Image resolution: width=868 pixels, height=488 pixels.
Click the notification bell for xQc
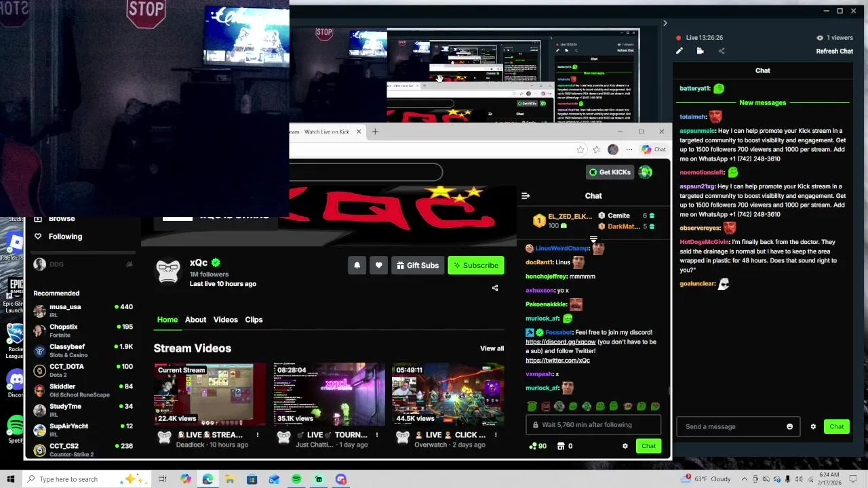(x=357, y=266)
